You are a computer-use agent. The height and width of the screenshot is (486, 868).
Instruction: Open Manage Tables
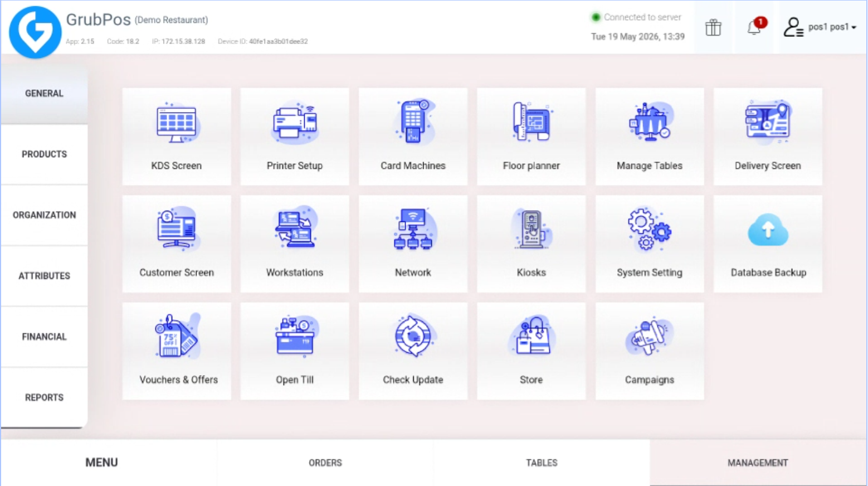pyautogui.click(x=650, y=137)
